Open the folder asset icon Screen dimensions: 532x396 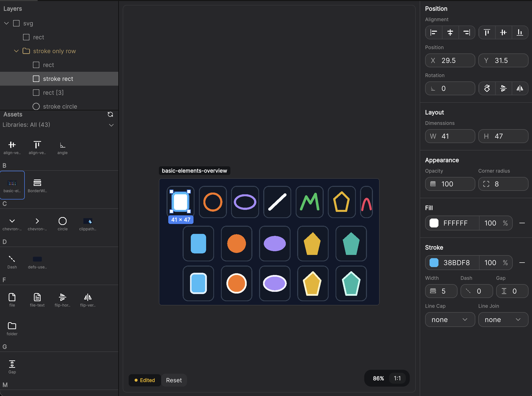[12, 325]
